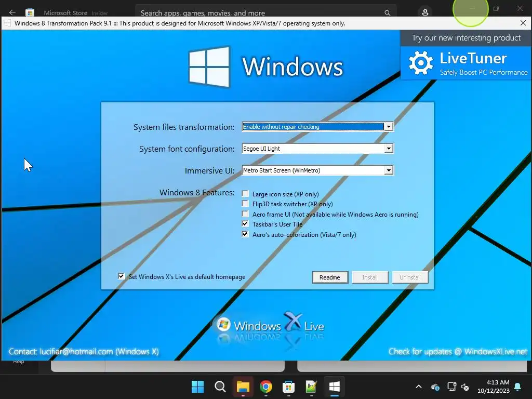Screen dimensions: 532x399
Task: Click the Segoe UI Light combo box
Action: point(317,149)
